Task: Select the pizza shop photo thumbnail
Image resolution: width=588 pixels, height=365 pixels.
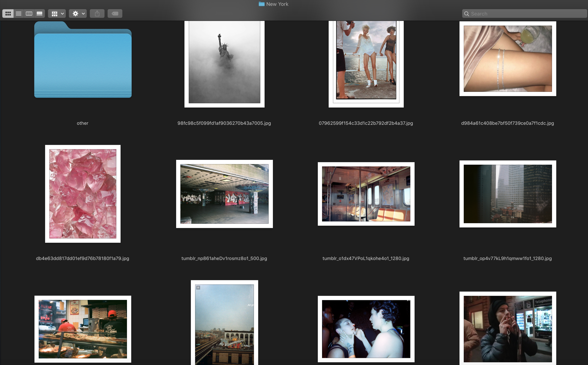Action: pos(83,329)
